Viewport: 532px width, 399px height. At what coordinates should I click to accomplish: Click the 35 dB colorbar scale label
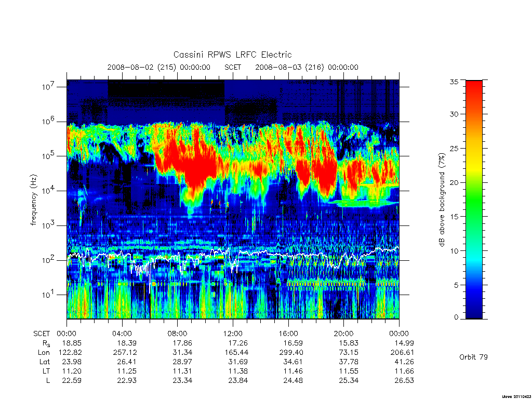[x=454, y=82]
